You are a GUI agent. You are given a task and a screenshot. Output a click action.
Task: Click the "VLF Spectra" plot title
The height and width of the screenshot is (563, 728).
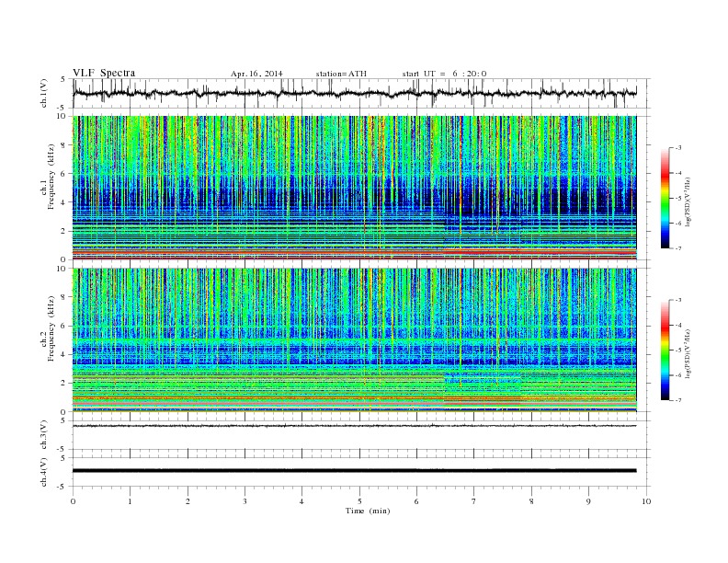click(x=104, y=73)
